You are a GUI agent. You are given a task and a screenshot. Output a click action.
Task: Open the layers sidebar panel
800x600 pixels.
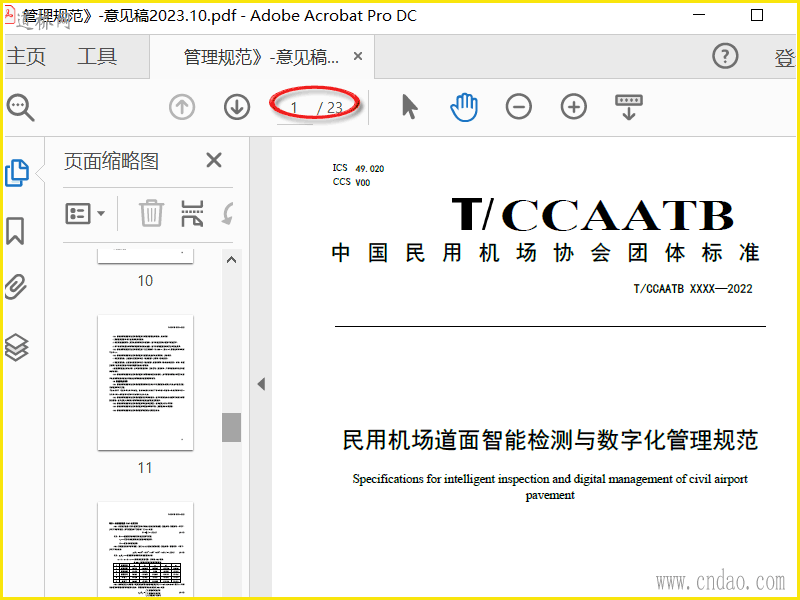(x=16, y=347)
